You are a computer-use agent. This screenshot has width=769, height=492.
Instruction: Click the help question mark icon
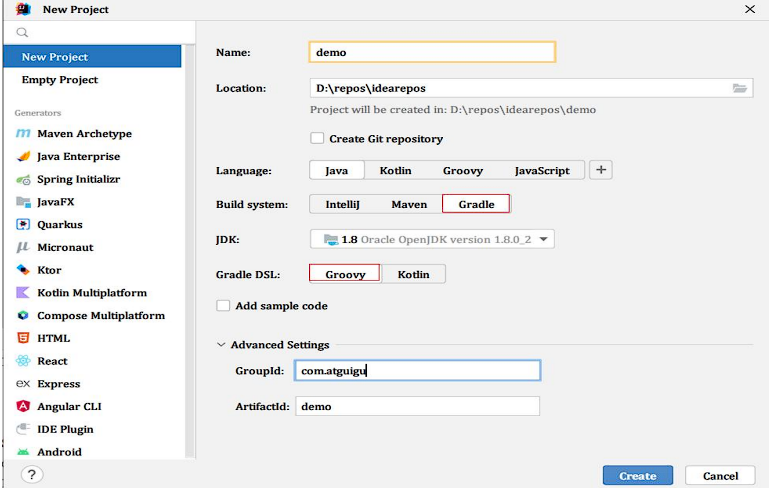(x=31, y=475)
